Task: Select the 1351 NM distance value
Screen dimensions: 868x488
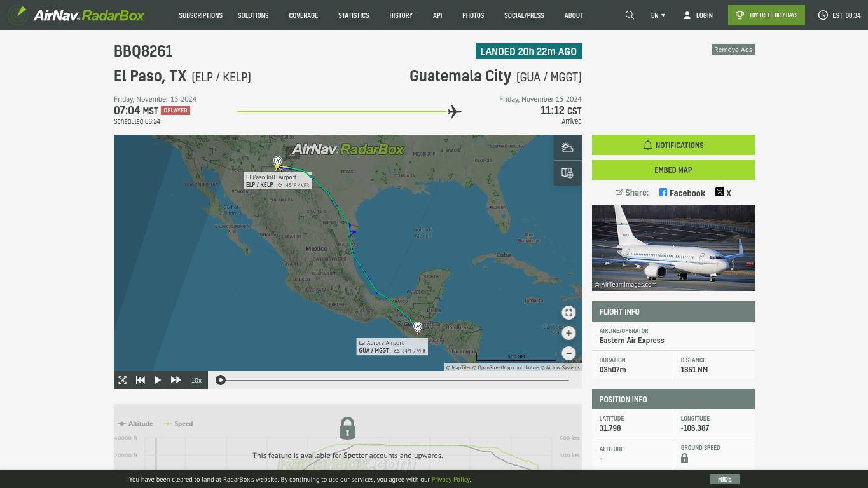Action: (x=694, y=370)
